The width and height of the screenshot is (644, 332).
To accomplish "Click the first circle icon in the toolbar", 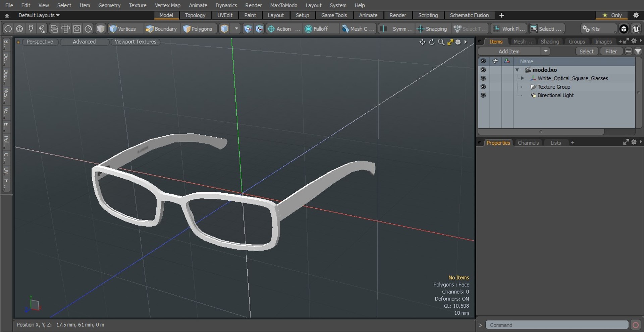I will (x=8, y=29).
